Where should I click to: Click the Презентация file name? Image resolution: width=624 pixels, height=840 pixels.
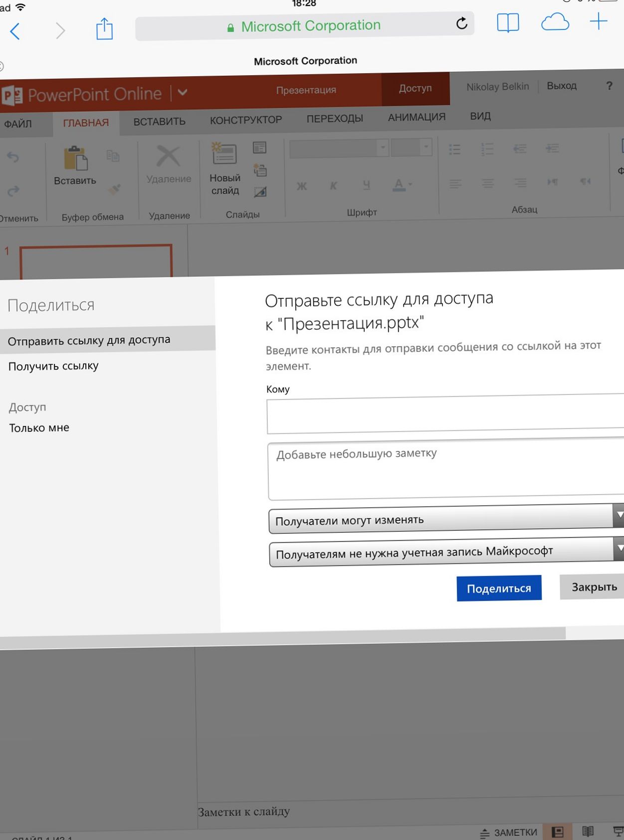[306, 90]
